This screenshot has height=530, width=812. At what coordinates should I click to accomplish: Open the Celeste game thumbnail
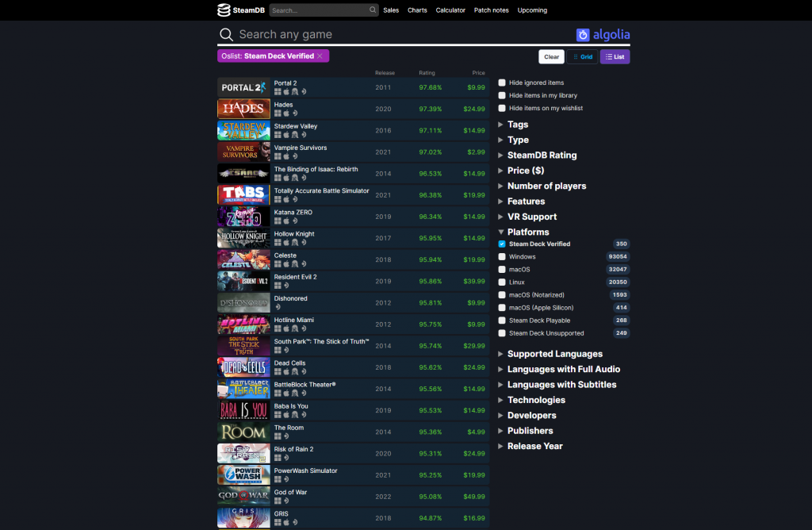point(243,259)
